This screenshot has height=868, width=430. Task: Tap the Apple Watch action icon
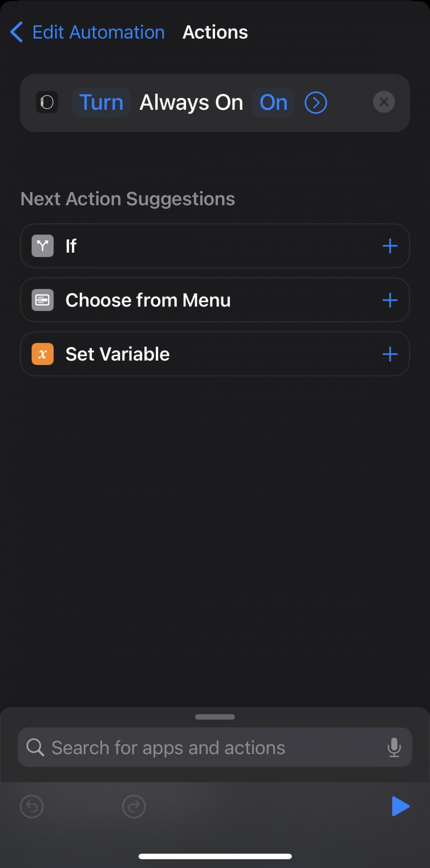pyautogui.click(x=47, y=102)
